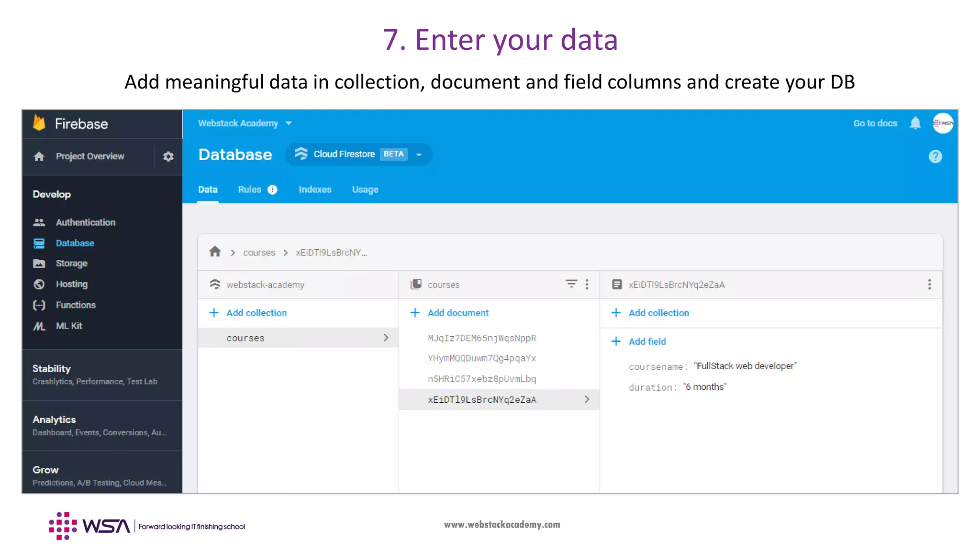Click the project settings gear icon

click(x=168, y=156)
